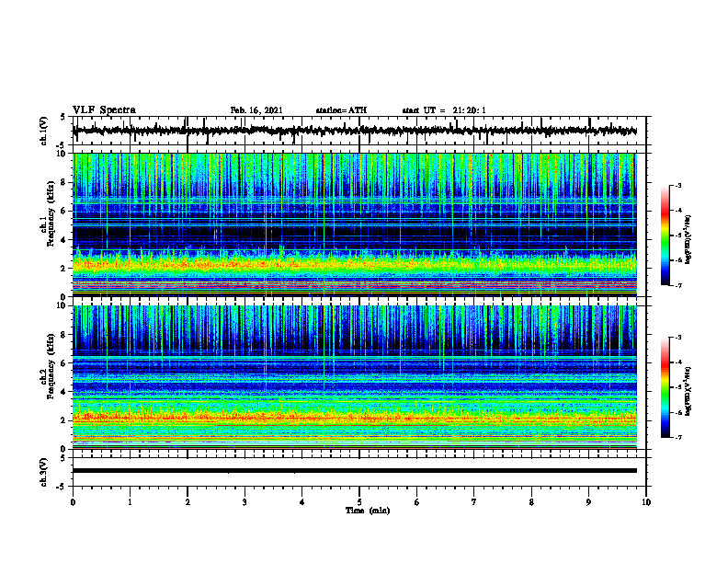Click the ch.3 flat black waveform trace

tap(354, 471)
